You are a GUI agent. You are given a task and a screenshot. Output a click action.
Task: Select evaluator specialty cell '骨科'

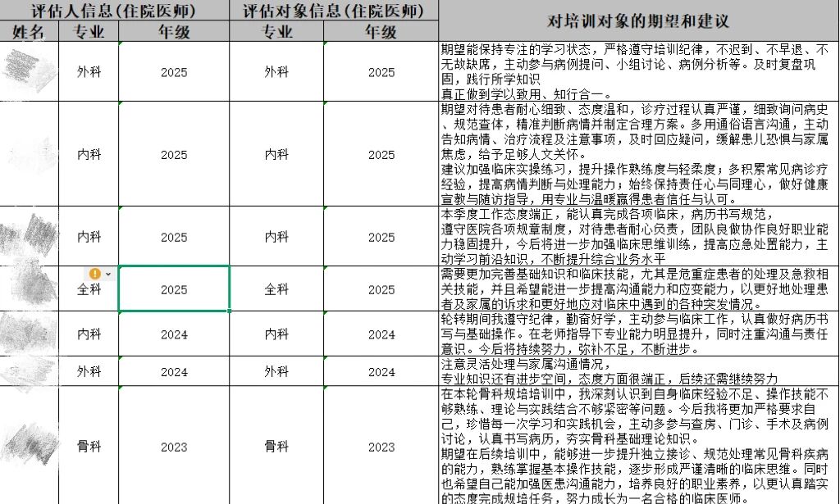(x=89, y=447)
